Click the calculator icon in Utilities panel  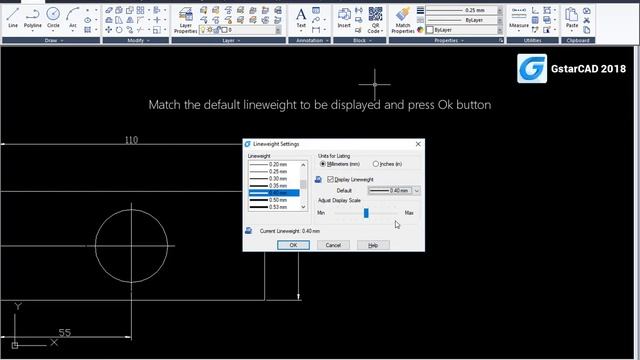point(535,20)
